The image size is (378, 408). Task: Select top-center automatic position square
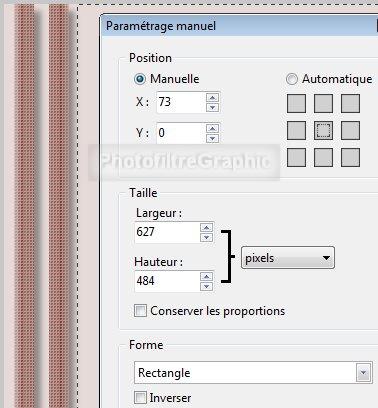[x=323, y=103]
